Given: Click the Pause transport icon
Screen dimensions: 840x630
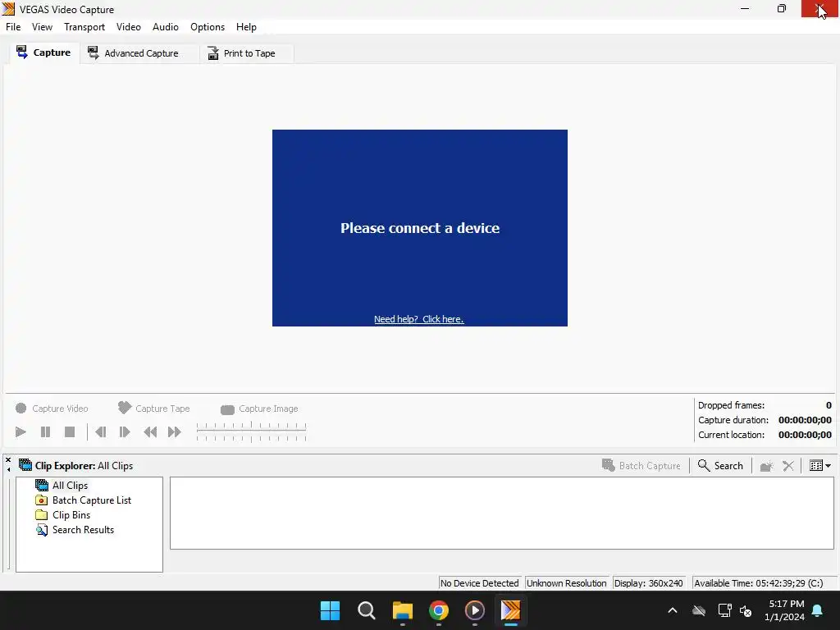Looking at the screenshot, I should tap(46, 431).
